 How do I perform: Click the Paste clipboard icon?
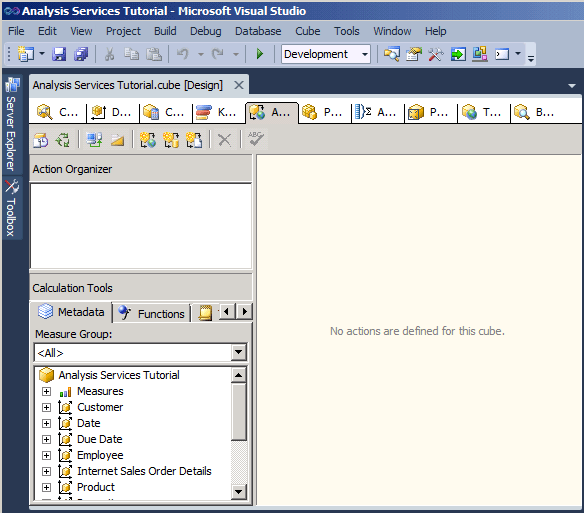pos(153,54)
